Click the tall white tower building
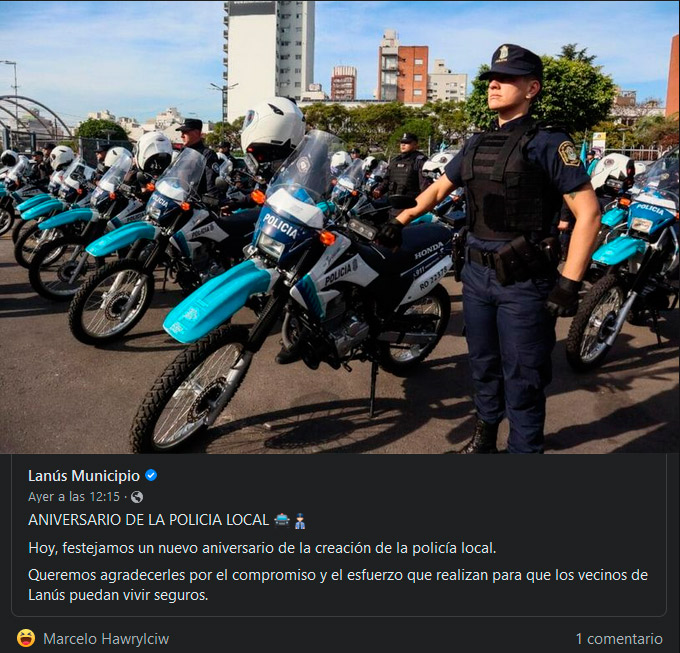Image resolution: width=680 pixels, height=653 pixels. (269, 59)
